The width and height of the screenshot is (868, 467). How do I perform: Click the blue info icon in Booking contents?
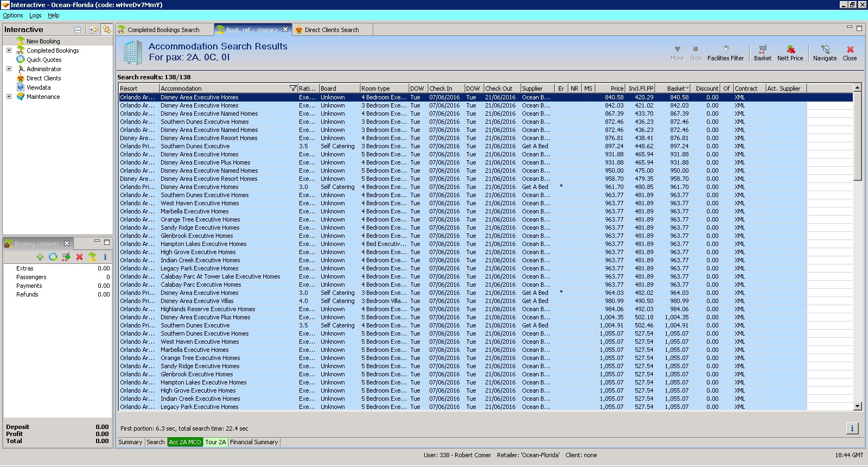pyautogui.click(x=105, y=257)
